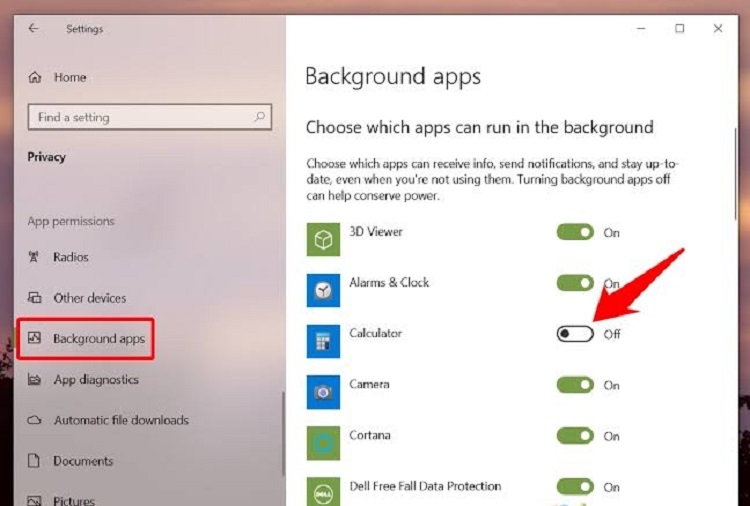Screen dimensions: 750x506
Task: Click the main pane vertical scrollbar
Action: 736,174
